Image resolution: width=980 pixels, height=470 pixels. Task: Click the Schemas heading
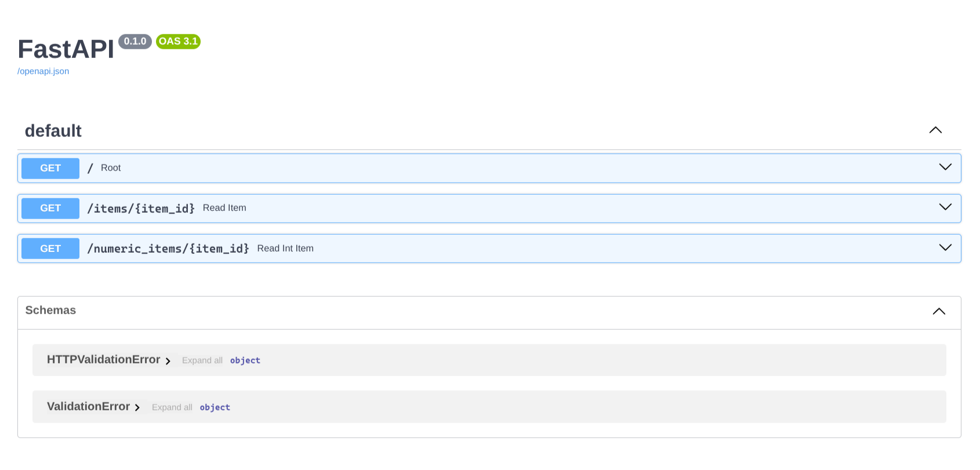pyautogui.click(x=50, y=310)
